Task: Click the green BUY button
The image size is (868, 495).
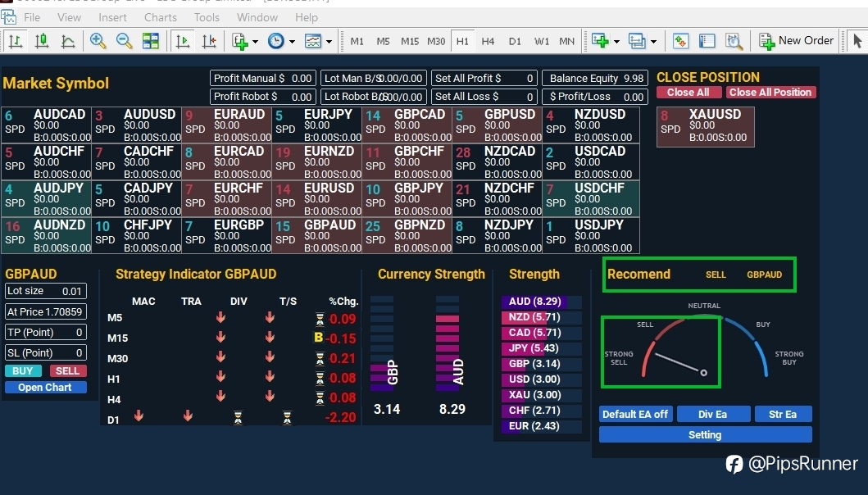Action: (x=23, y=371)
